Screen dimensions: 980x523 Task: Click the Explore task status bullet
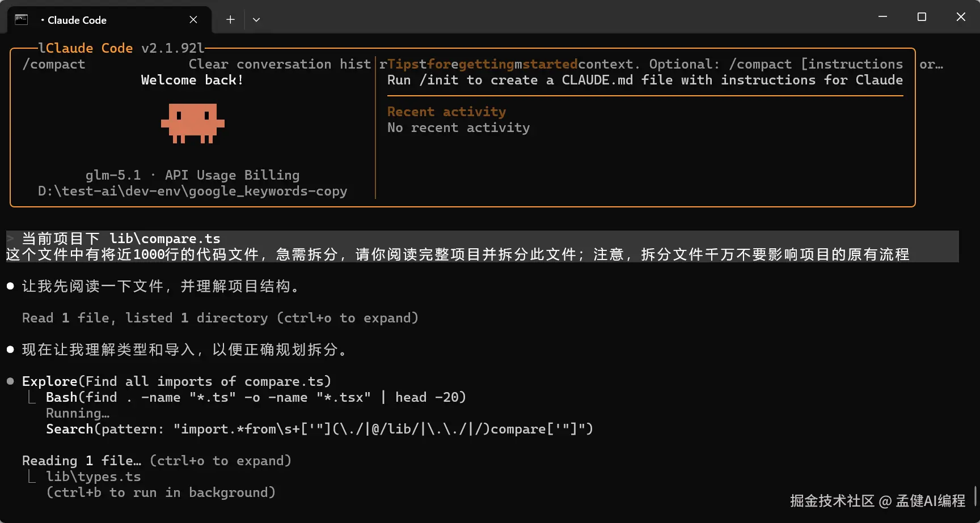10,381
